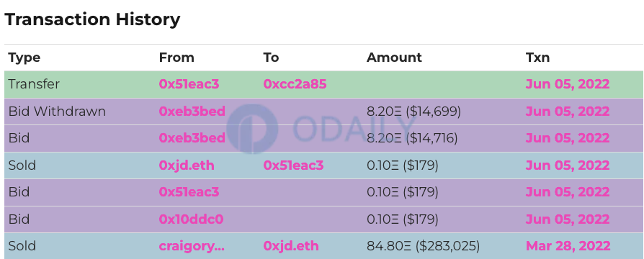Click the Amount column header
This screenshot has height=259, width=644.
click(394, 58)
